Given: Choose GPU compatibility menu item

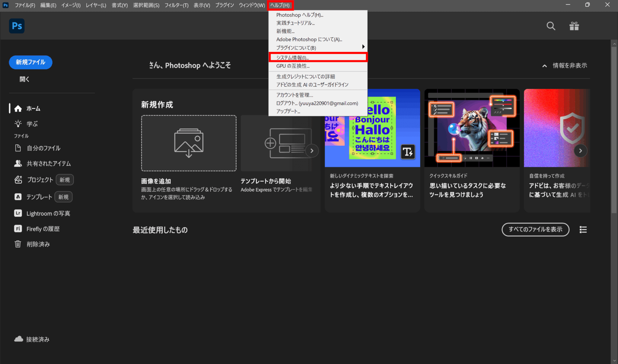Looking at the screenshot, I should tap(293, 66).
